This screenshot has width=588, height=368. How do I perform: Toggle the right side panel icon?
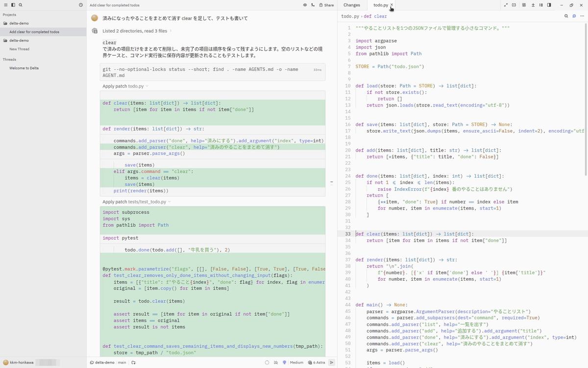(549, 5)
